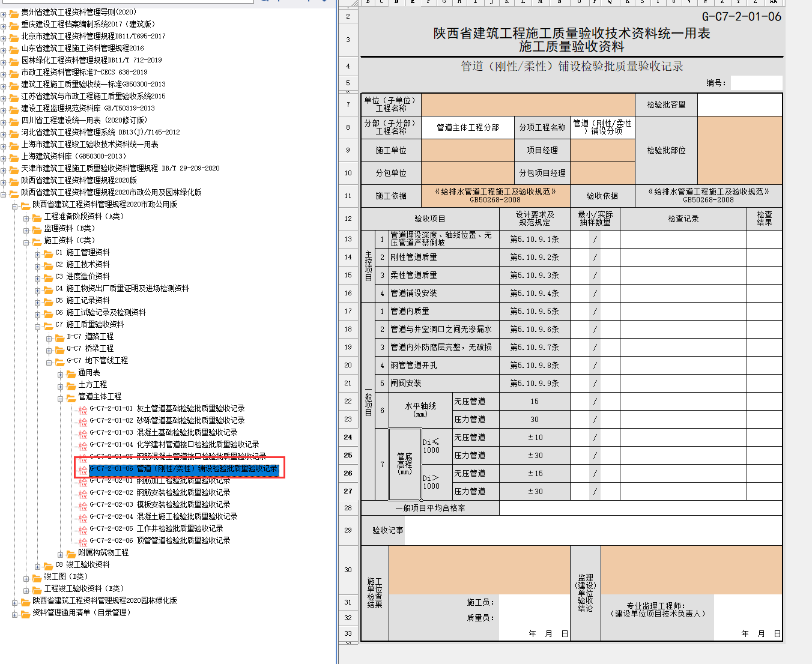This screenshot has width=812, height=664.
Task: Click the blank cell beside 验收记事
Action: 593,530
